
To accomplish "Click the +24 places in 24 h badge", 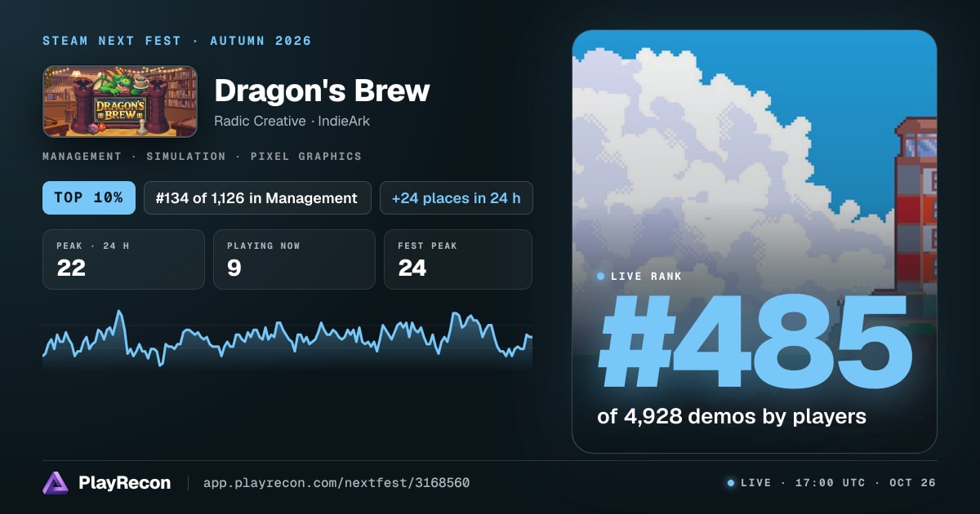I will tap(457, 197).
